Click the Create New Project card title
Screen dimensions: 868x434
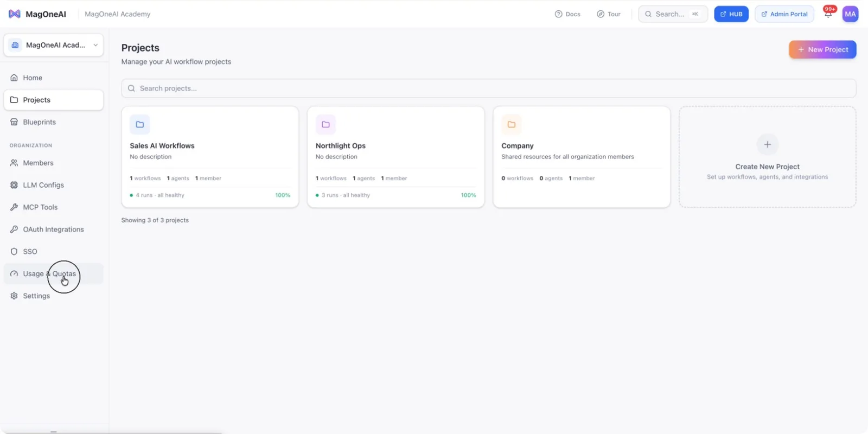(x=768, y=167)
